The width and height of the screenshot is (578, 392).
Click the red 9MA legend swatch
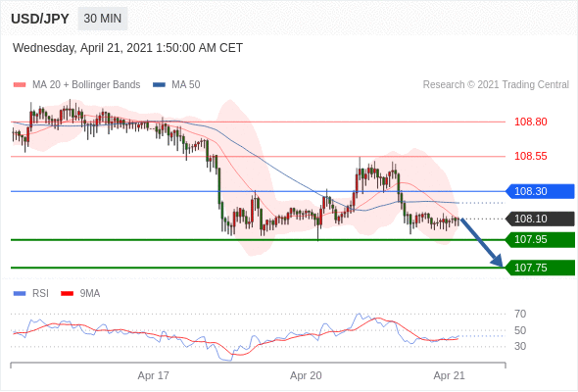click(67, 294)
